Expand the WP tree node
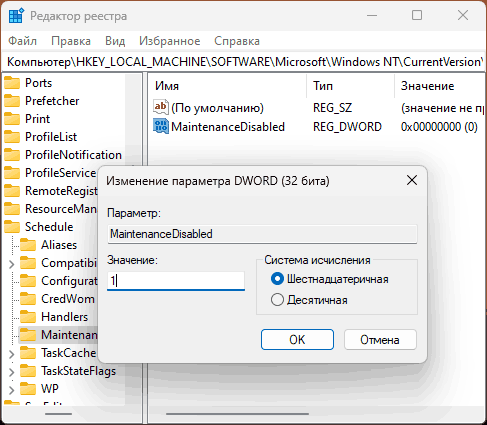The width and height of the screenshot is (487, 425). pyautogui.click(x=12, y=390)
